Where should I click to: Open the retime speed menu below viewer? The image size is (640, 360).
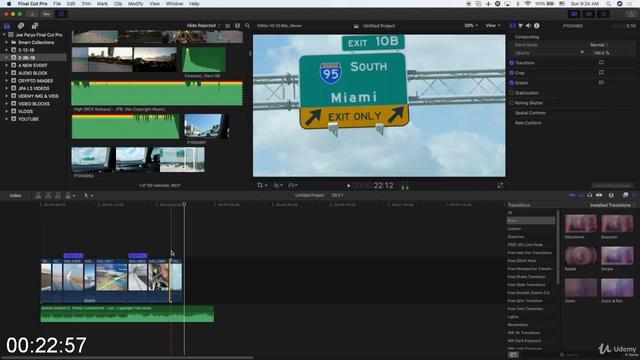coord(293,185)
